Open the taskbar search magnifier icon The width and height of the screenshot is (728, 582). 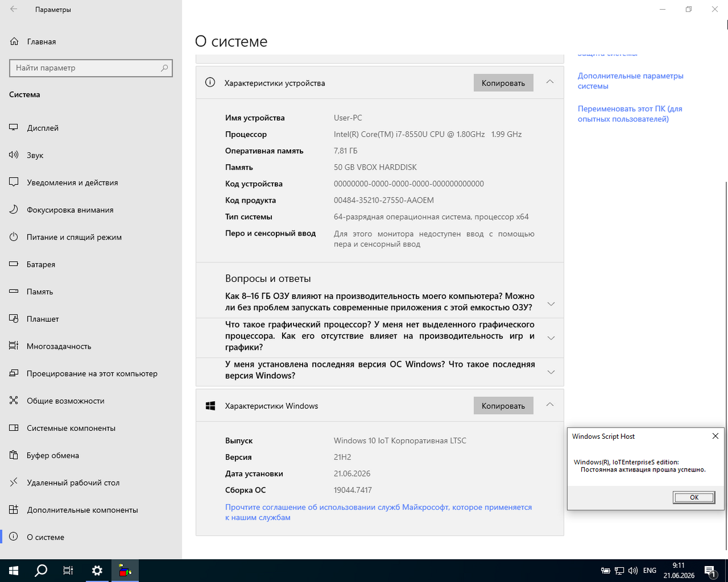click(41, 571)
